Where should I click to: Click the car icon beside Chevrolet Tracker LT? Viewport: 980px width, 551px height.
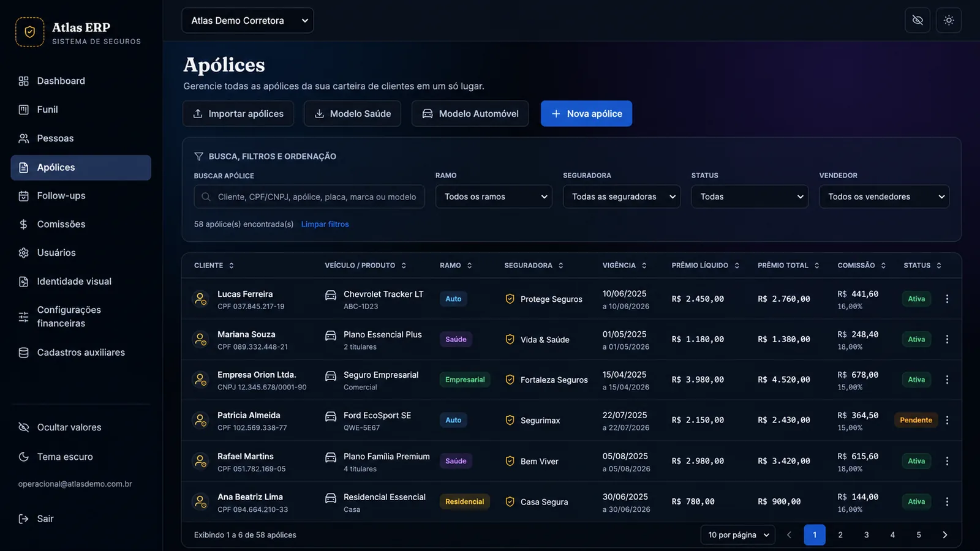click(331, 295)
